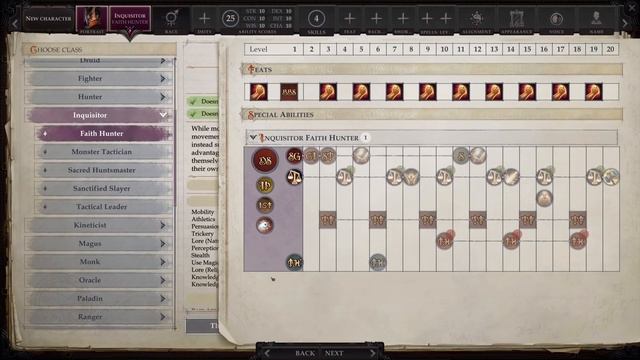This screenshot has height=360, width=640.
Task: Click the square brown icon at level 15
Action: (527, 220)
